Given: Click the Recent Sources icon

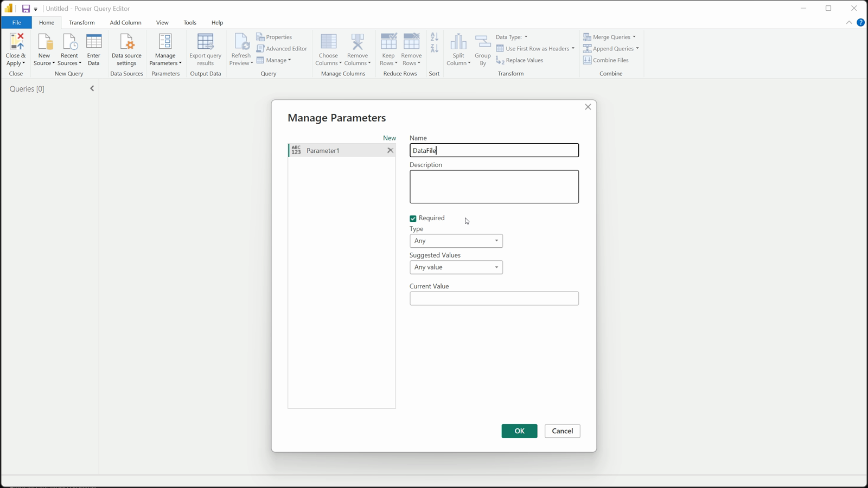Looking at the screenshot, I should click(69, 42).
